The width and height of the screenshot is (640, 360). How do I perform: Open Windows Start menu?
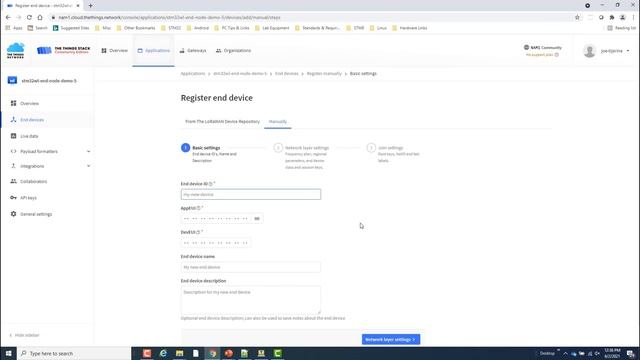pos(8,353)
